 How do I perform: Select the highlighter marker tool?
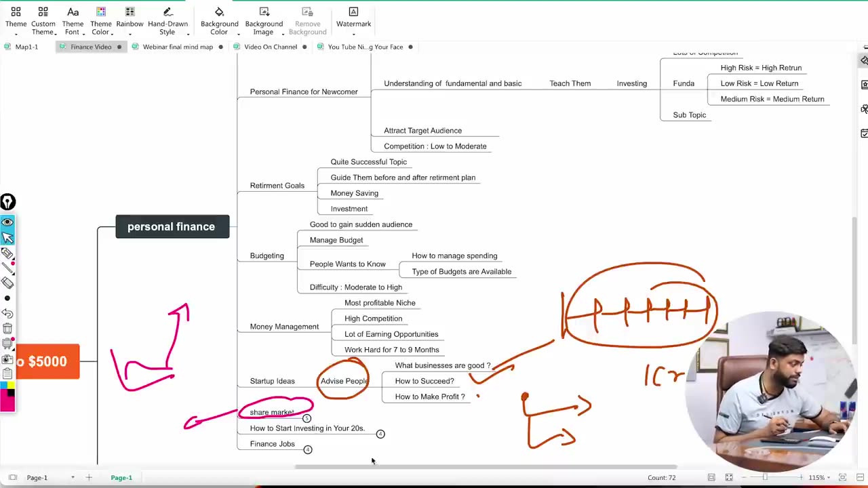pos(7,253)
